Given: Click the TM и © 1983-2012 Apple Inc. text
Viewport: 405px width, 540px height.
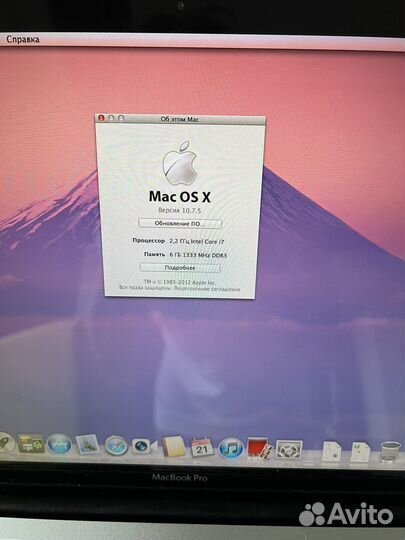Looking at the screenshot, I should (179, 282).
